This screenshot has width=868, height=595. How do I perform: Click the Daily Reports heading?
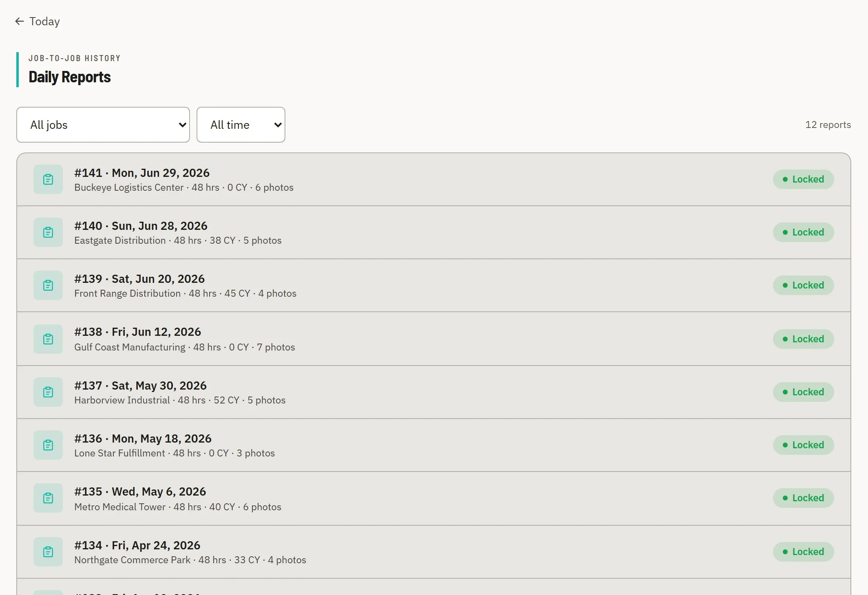click(70, 77)
